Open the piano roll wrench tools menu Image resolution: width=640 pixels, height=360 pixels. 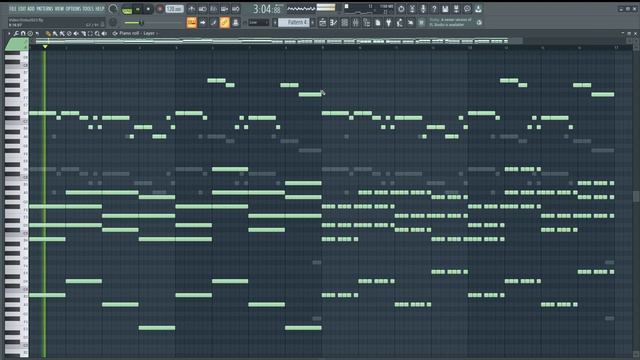click(16, 33)
